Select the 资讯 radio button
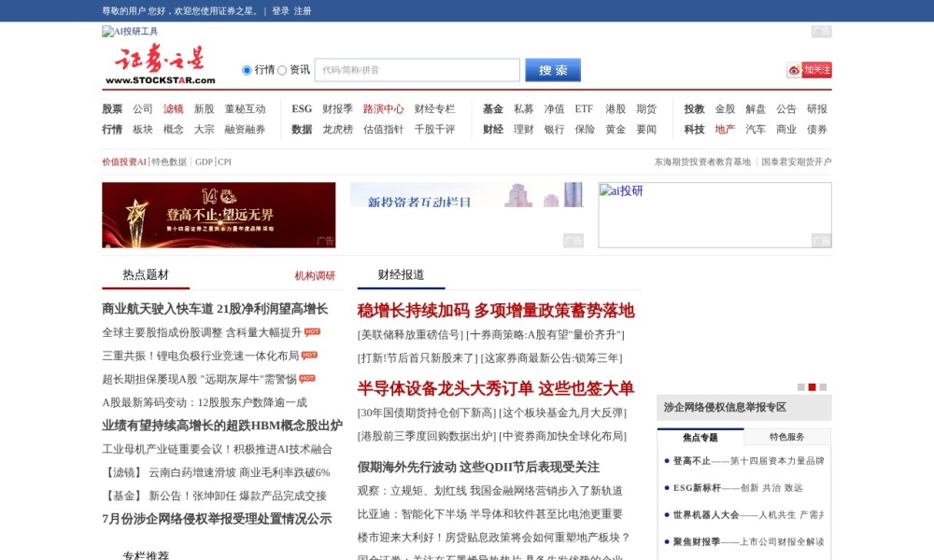The height and width of the screenshot is (560, 934). tap(282, 70)
